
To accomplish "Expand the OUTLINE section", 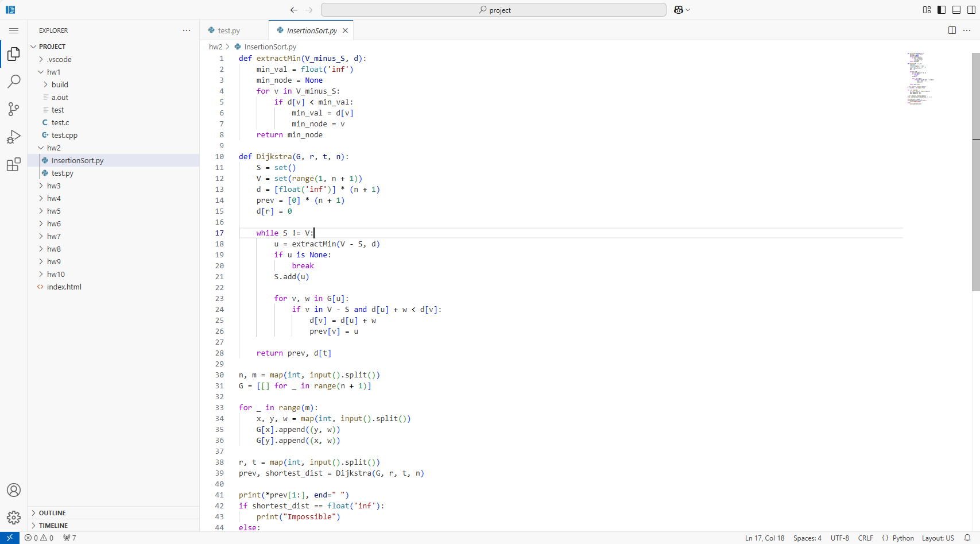I will point(52,513).
